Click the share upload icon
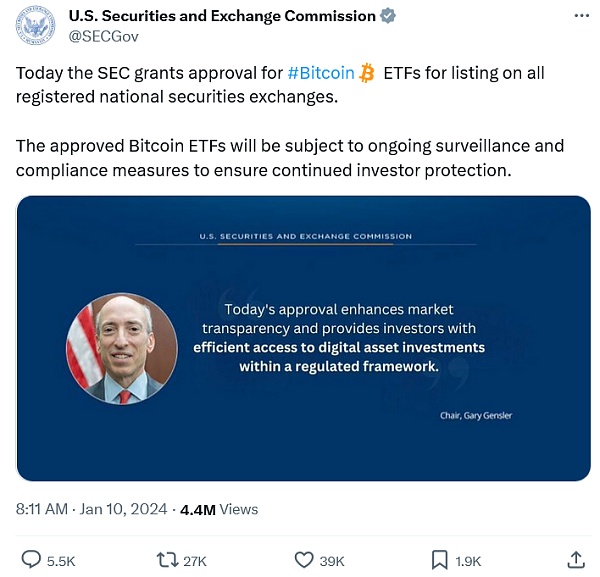The height and width of the screenshot is (577, 600). [x=576, y=559]
